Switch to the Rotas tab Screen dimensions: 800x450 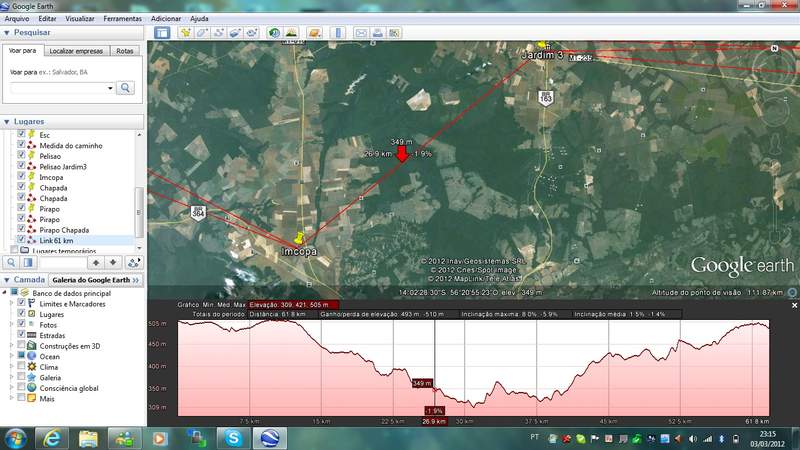point(124,51)
